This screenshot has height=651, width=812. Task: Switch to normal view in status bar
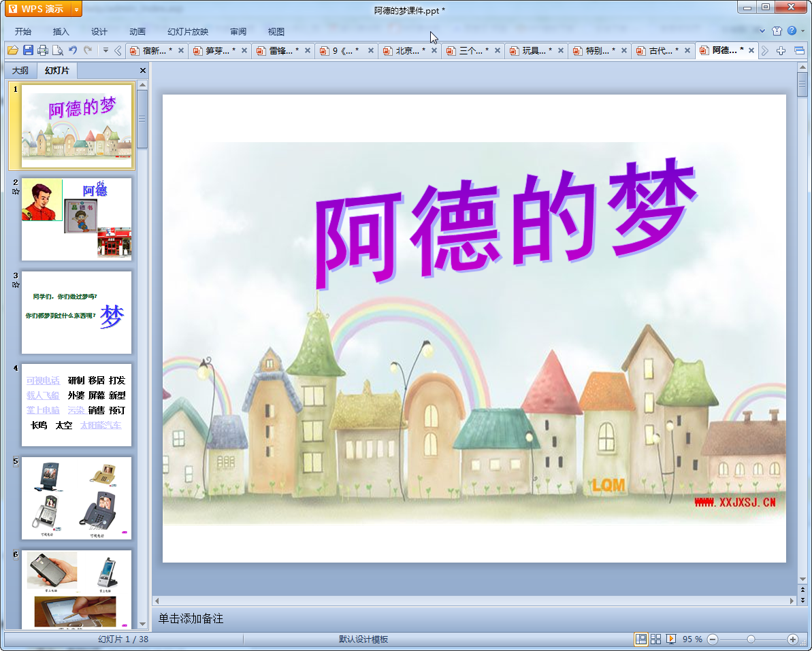[x=641, y=639]
